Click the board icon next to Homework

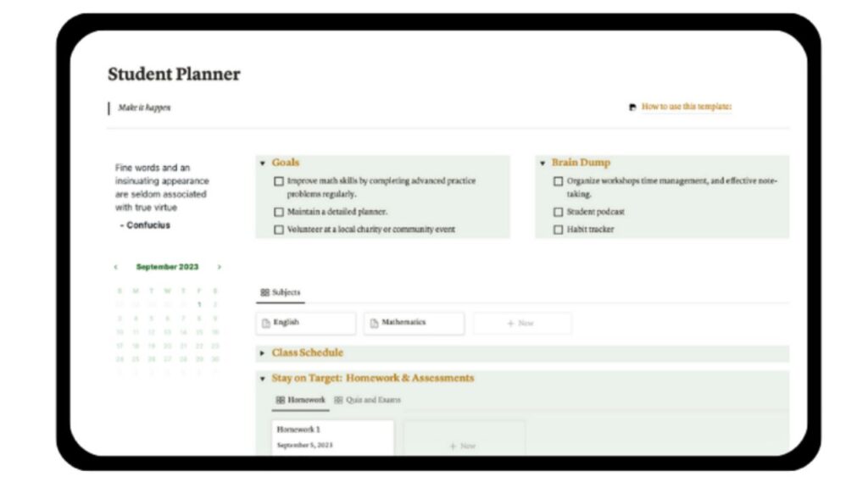pyautogui.click(x=280, y=399)
